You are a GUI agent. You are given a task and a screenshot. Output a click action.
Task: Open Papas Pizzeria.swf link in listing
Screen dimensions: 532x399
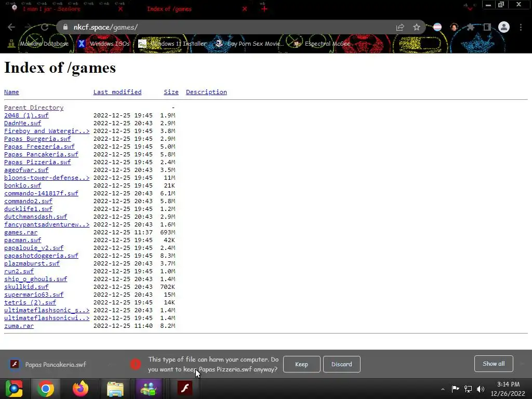(x=37, y=162)
